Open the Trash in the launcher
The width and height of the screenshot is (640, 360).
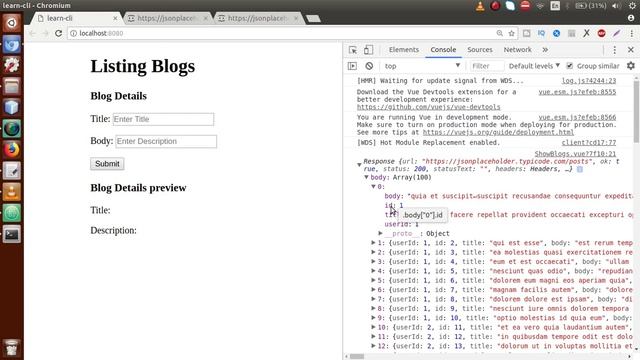click(11, 347)
